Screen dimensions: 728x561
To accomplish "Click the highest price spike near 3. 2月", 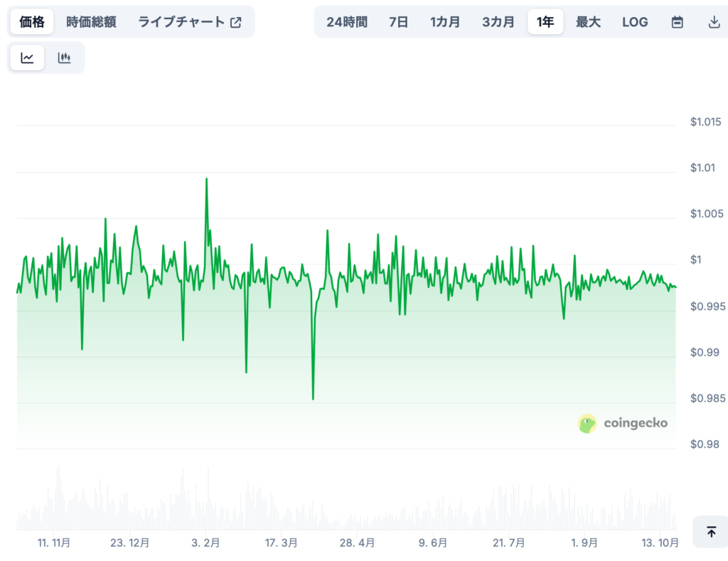I will tap(207, 179).
